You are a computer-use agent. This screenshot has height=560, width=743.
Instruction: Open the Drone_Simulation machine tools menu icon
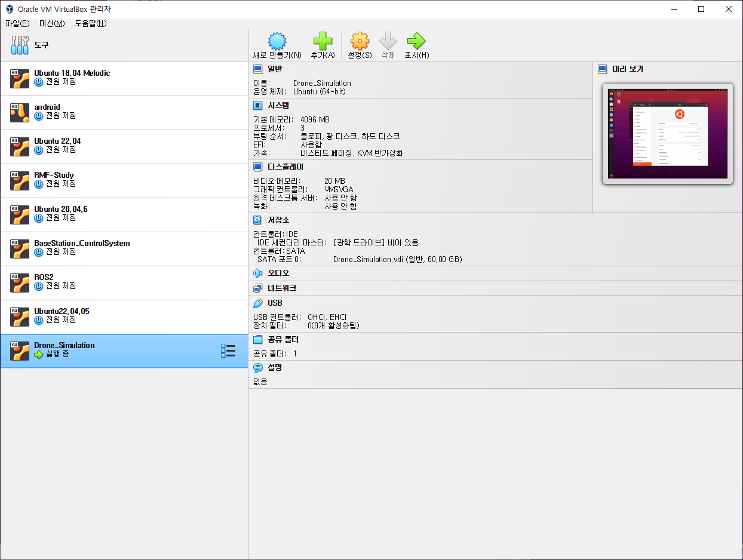click(228, 350)
